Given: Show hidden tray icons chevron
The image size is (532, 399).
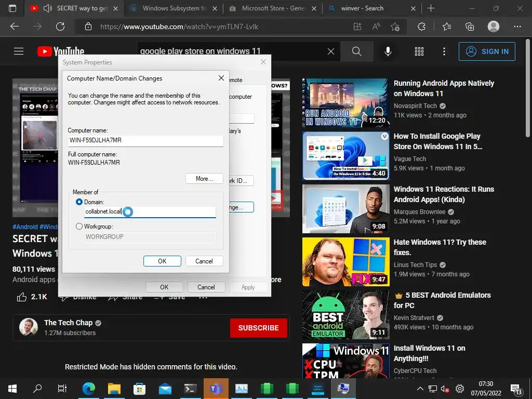Looking at the screenshot, I should coord(420,389).
